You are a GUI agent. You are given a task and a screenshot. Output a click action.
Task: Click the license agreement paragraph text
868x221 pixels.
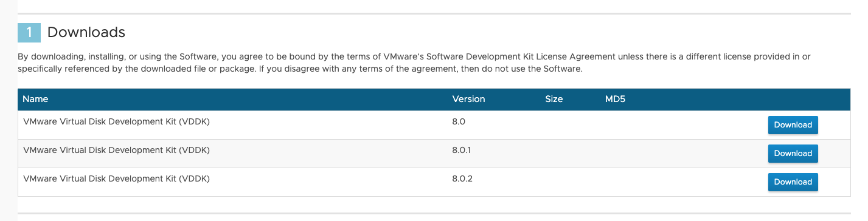[x=414, y=63]
